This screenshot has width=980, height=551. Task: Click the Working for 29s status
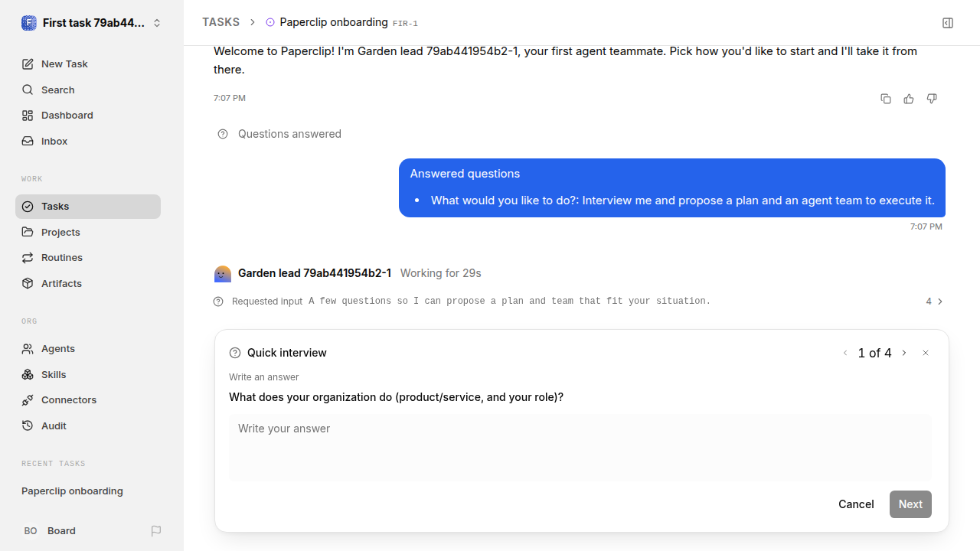point(440,273)
